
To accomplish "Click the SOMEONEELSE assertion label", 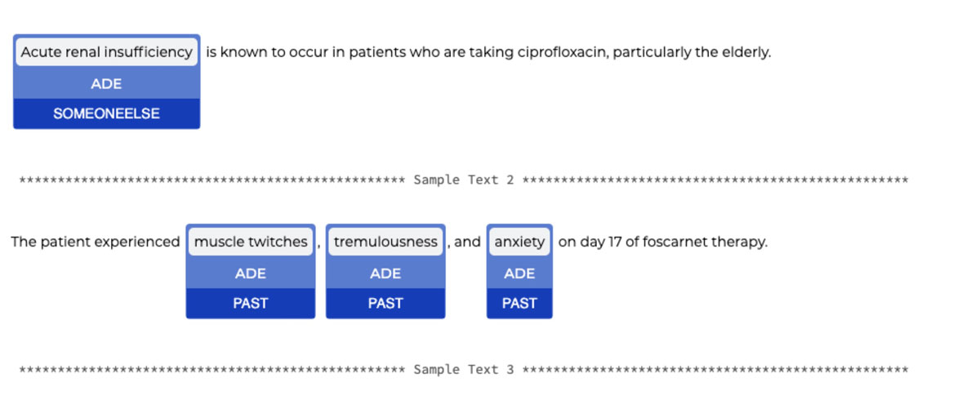I will (106, 113).
